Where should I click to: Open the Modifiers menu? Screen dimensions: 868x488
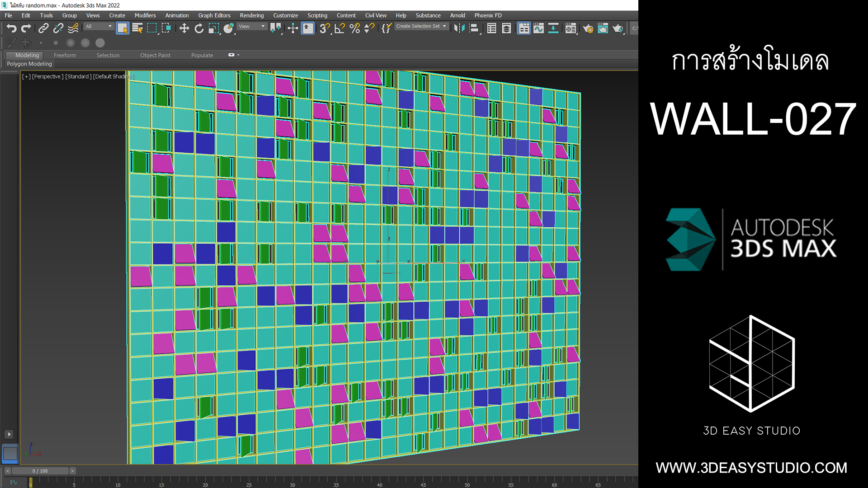(x=145, y=15)
